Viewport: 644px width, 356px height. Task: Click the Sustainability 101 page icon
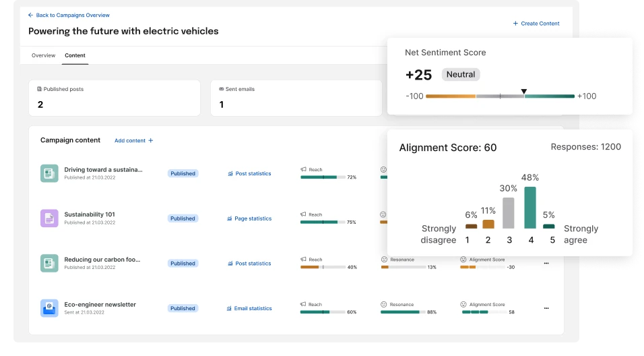click(49, 218)
